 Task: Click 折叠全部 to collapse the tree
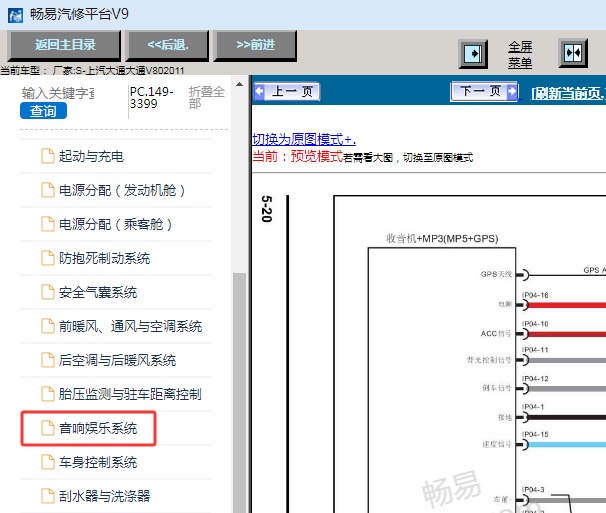point(206,97)
